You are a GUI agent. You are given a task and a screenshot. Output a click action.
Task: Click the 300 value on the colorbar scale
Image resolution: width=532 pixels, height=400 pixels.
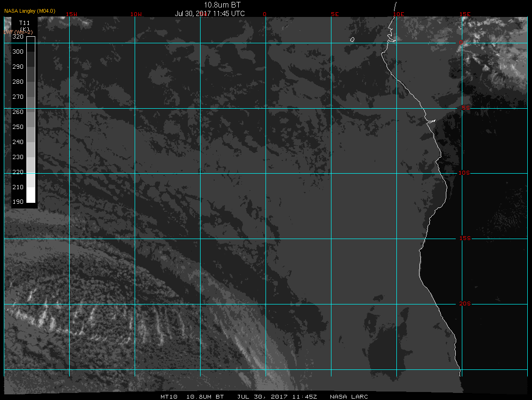point(18,52)
